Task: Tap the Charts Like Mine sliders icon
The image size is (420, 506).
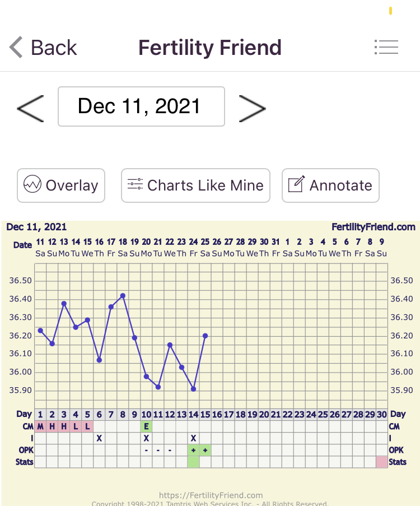Action: 135,184
